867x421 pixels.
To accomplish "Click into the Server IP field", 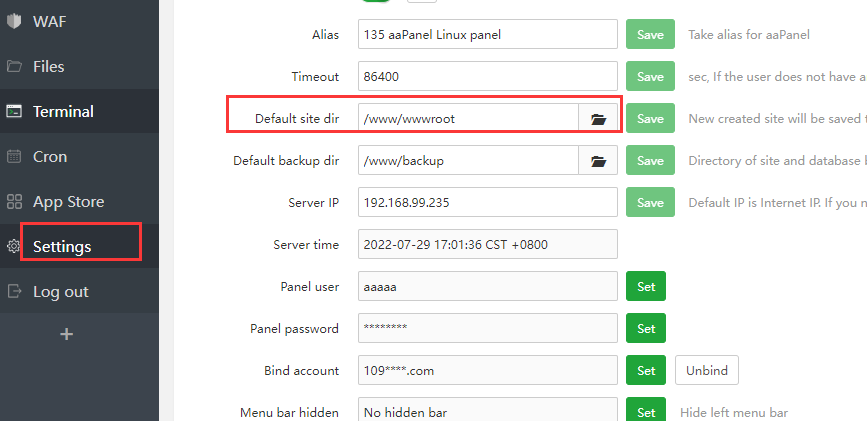I will click(487, 203).
